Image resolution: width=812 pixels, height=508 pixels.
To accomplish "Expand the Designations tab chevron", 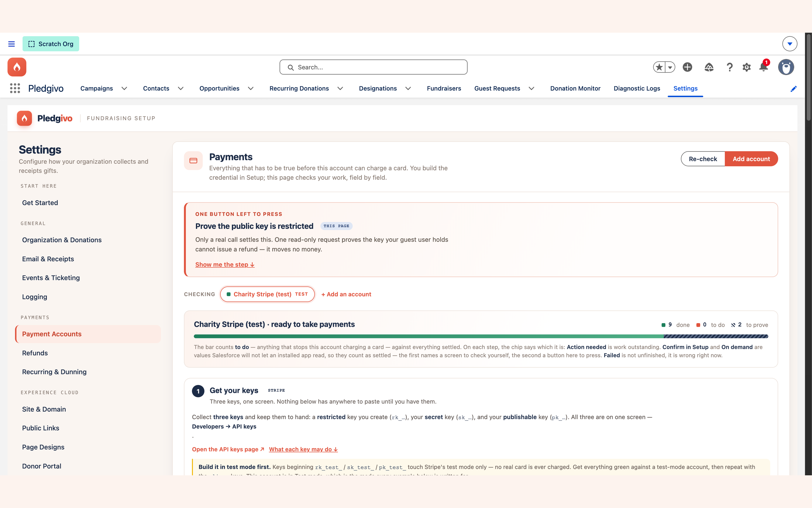I will (408, 88).
